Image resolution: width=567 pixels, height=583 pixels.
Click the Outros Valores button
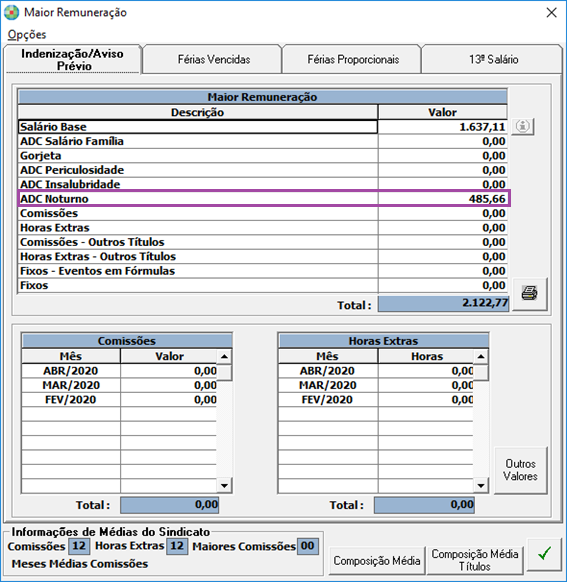click(x=521, y=470)
